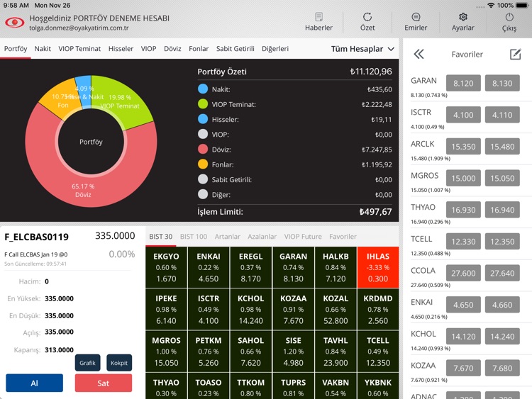Image resolution: width=532 pixels, height=399 pixels.
Task: Open the VIOP Future tab
Action: point(303,237)
